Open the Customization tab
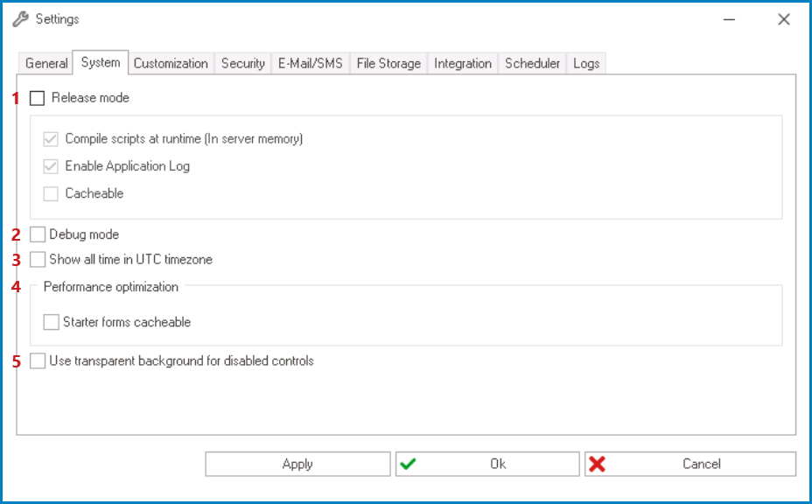Screen dimensions: 812x504 click(x=171, y=63)
